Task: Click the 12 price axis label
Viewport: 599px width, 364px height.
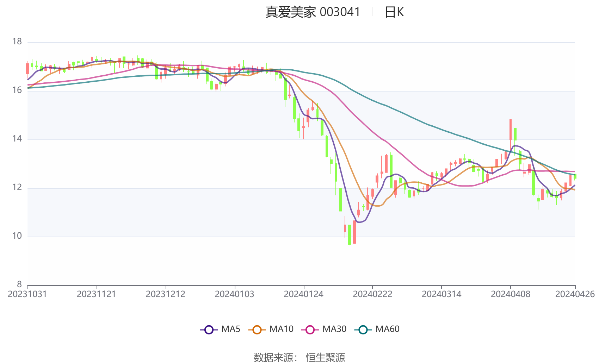Action: 17,187
